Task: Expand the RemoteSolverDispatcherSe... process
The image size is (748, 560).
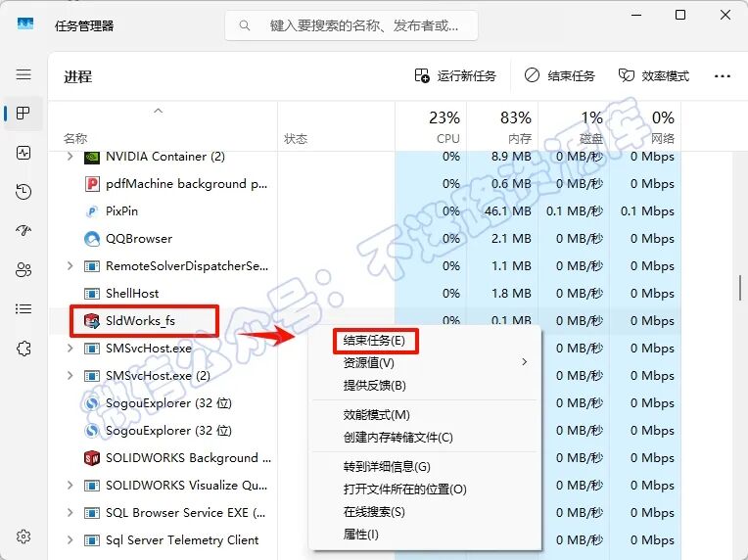Action: click(x=70, y=265)
